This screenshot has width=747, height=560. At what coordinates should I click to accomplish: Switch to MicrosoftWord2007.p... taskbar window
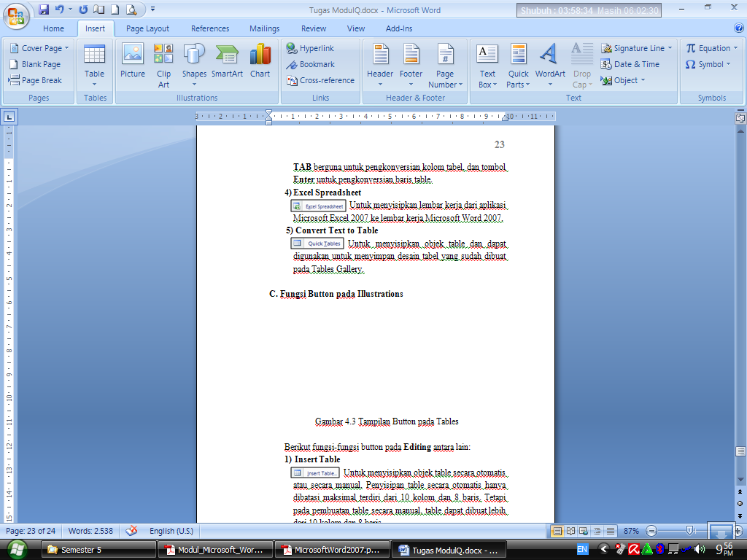332,550
